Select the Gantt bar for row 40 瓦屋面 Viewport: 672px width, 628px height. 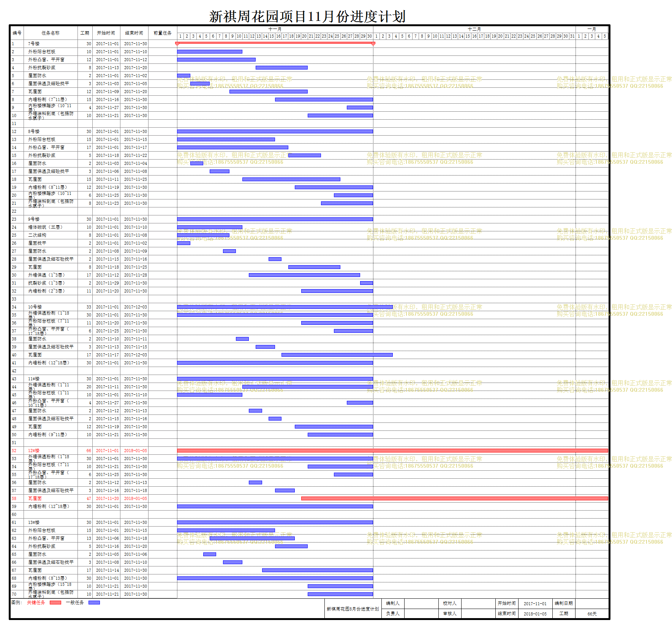pyautogui.click(x=337, y=355)
